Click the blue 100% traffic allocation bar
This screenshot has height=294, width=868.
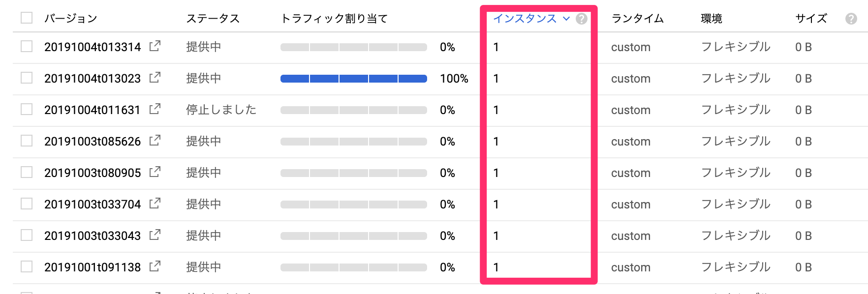tap(354, 79)
